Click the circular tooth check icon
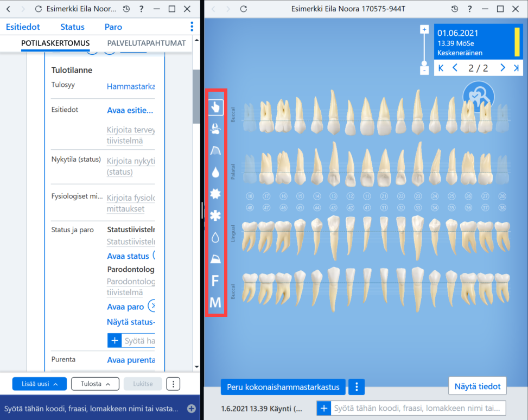This screenshot has width=528, height=420. pos(479,97)
